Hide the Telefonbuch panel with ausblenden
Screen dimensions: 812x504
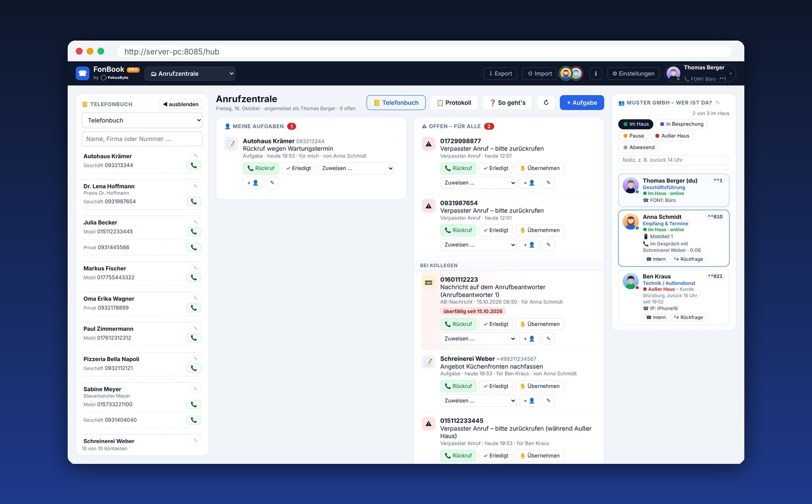point(180,104)
